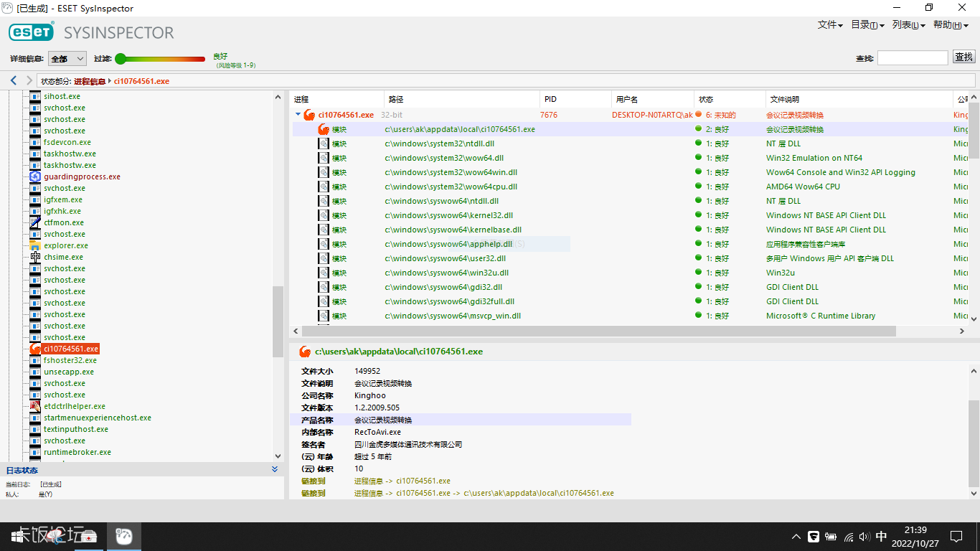This screenshot has height=551, width=980.
Task: Select unsecapp.exe in the process tree
Action: point(68,372)
